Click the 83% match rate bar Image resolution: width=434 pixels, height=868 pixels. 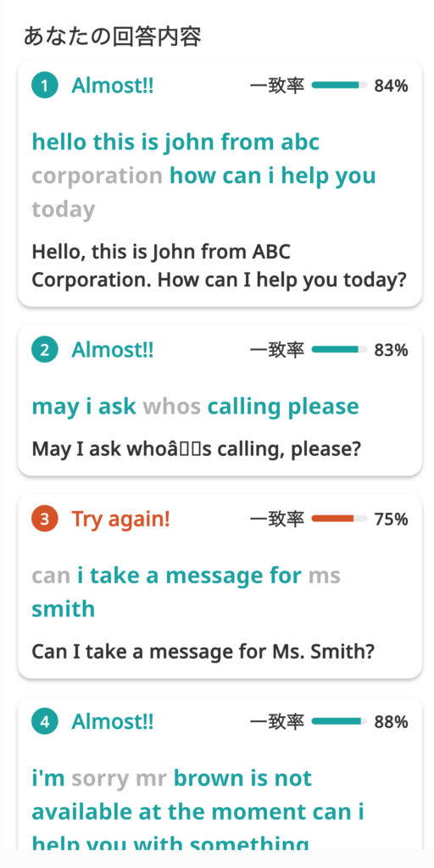339,349
